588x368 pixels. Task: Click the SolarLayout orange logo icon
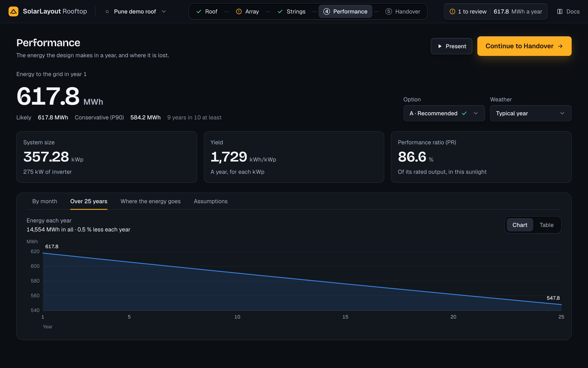(x=13, y=11)
